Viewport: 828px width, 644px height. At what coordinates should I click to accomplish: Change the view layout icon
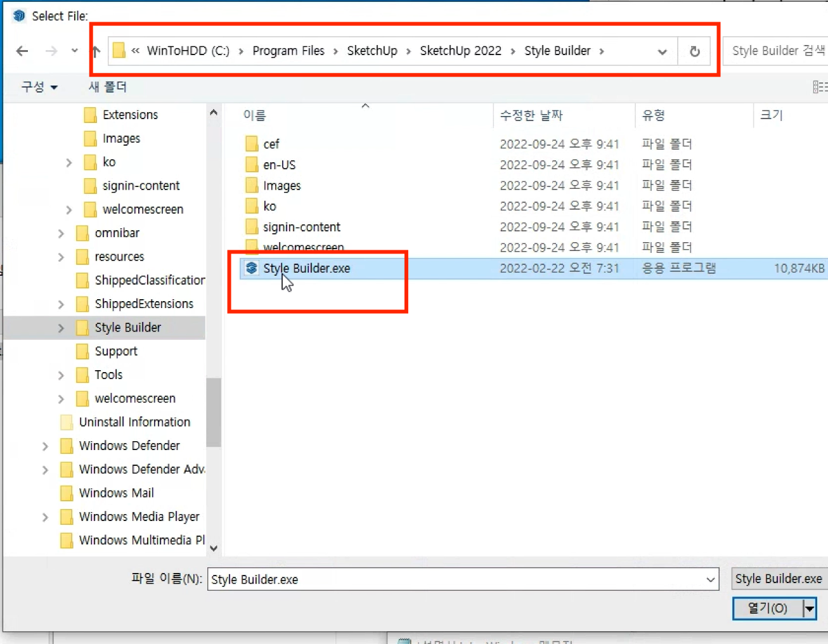point(820,87)
